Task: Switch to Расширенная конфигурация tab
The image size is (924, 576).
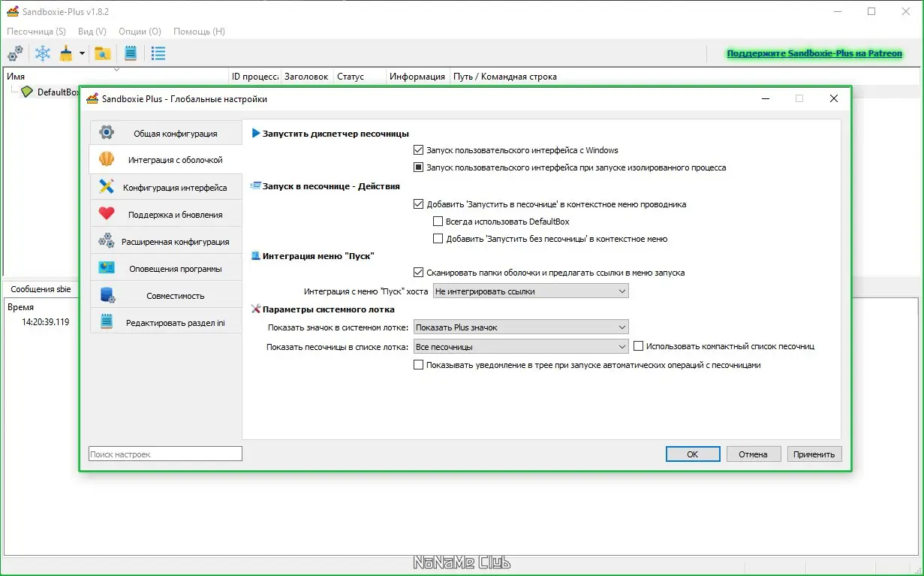Action: point(166,241)
